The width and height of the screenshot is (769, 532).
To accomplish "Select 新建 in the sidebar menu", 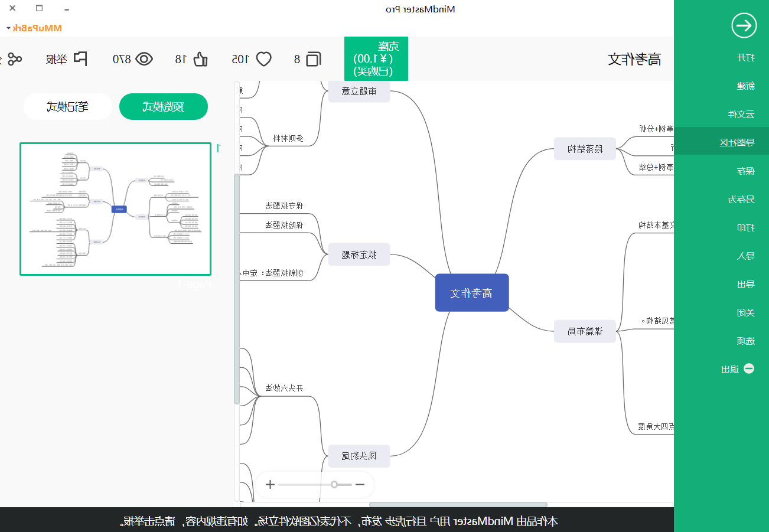I will [746, 86].
